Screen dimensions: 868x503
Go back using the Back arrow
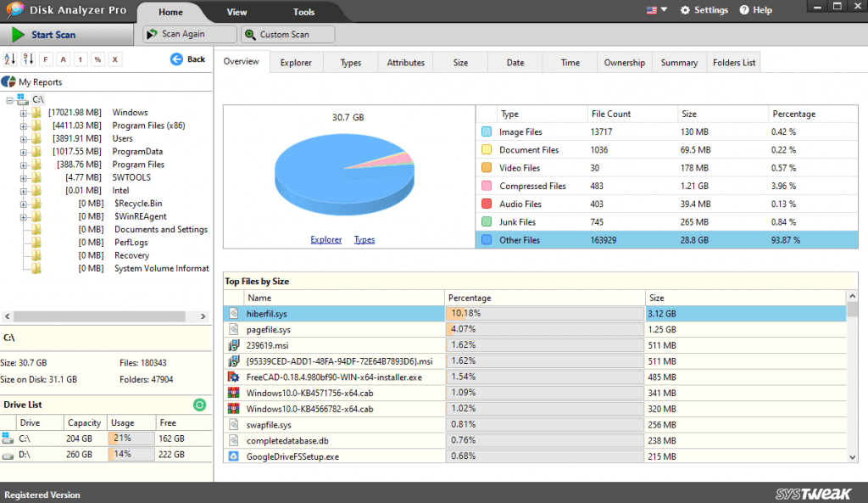187,59
